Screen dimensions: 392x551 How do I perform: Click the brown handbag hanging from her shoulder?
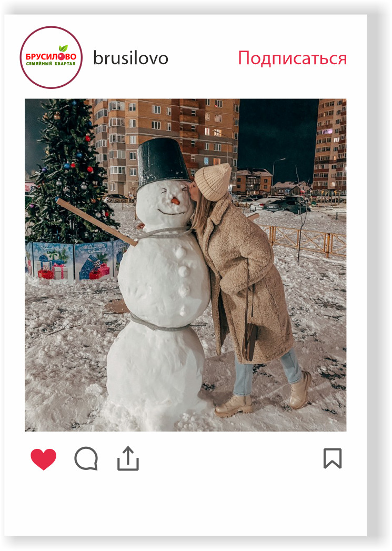click(249, 342)
